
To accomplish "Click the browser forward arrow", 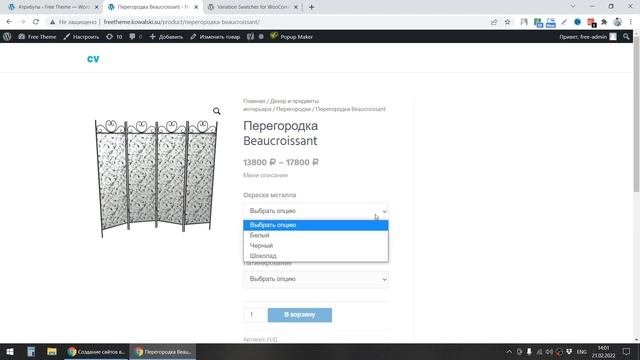I will [22, 22].
